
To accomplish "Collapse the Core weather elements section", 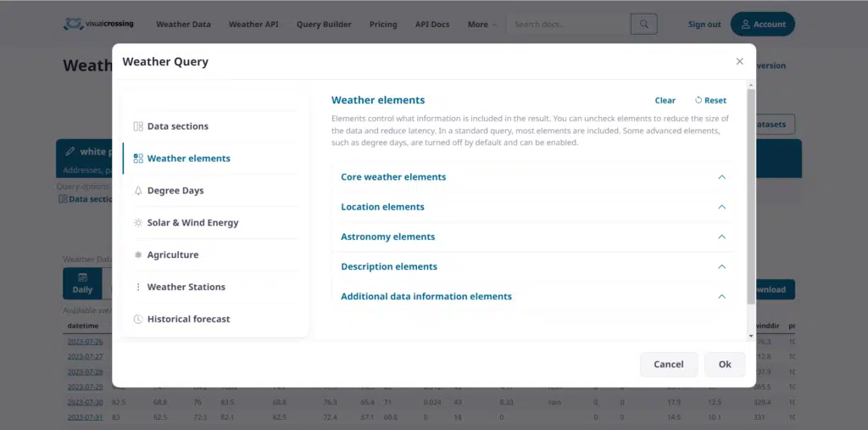I will point(722,177).
